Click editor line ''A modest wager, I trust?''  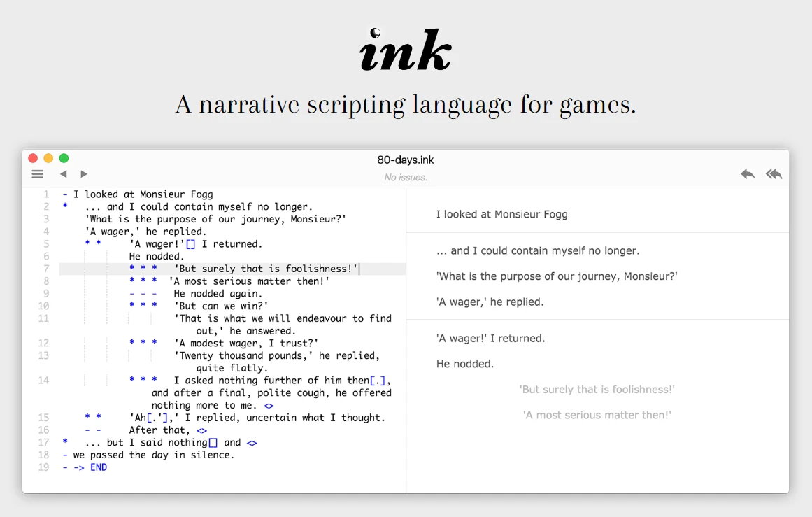click(x=246, y=344)
